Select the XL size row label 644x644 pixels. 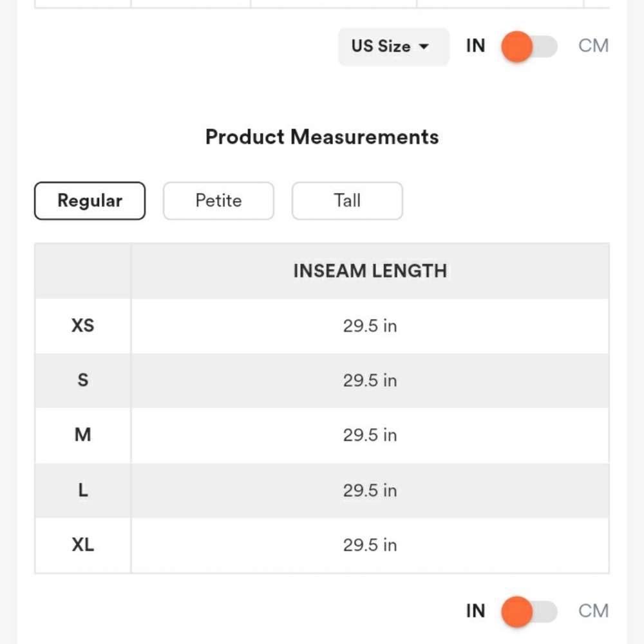82,545
